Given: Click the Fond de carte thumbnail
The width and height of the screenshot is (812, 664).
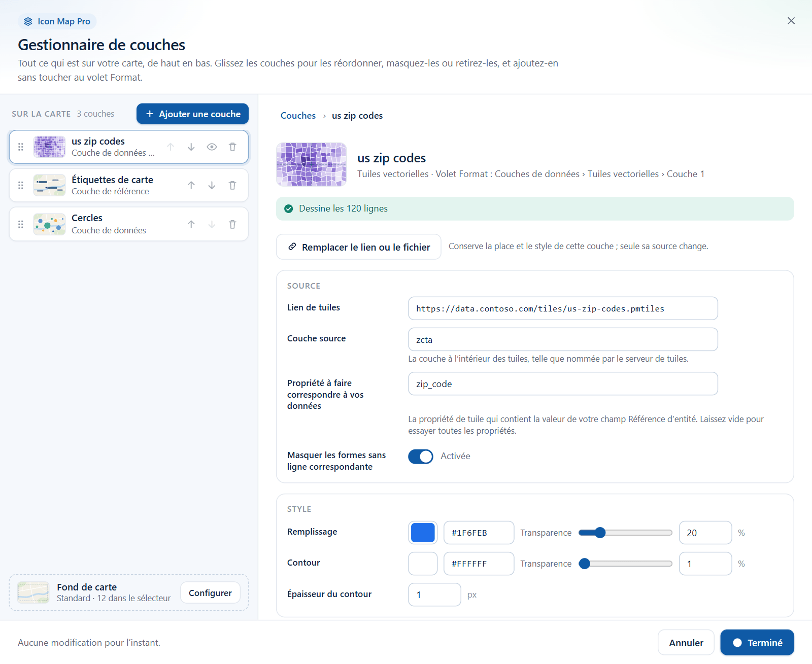Looking at the screenshot, I should point(33,592).
